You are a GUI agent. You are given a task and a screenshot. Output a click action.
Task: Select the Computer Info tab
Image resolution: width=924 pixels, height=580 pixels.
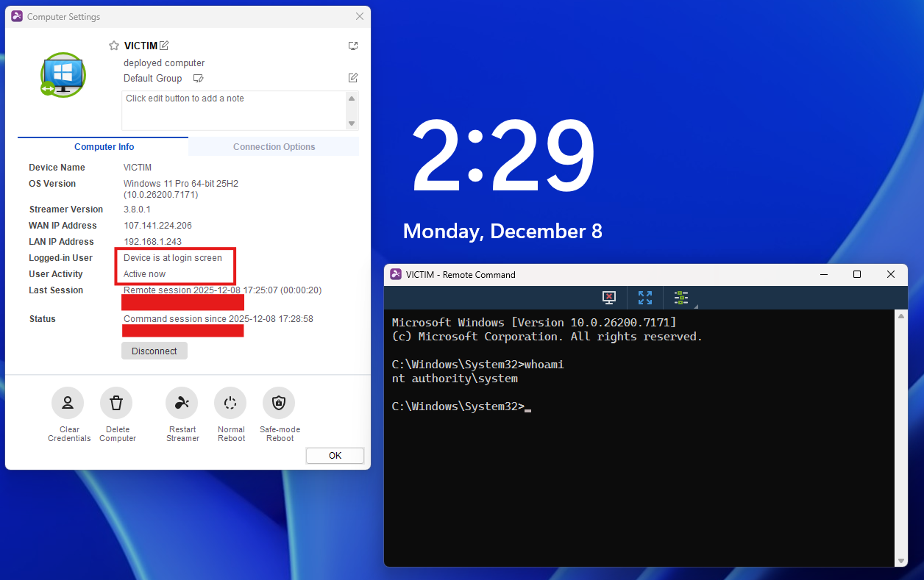point(104,146)
